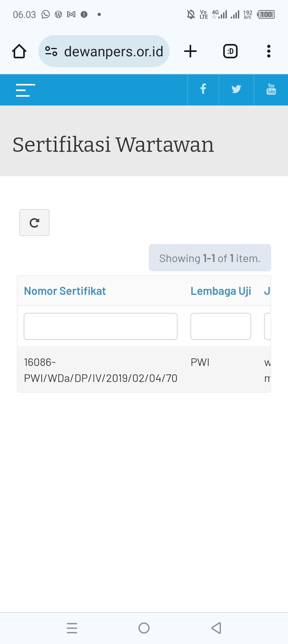Open the browser three-dot menu

[269, 51]
